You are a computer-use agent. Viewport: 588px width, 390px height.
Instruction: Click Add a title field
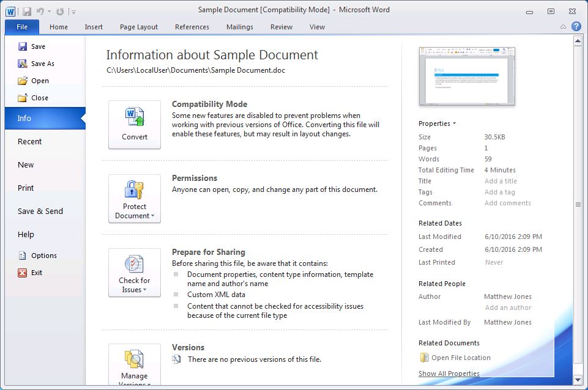pos(501,181)
